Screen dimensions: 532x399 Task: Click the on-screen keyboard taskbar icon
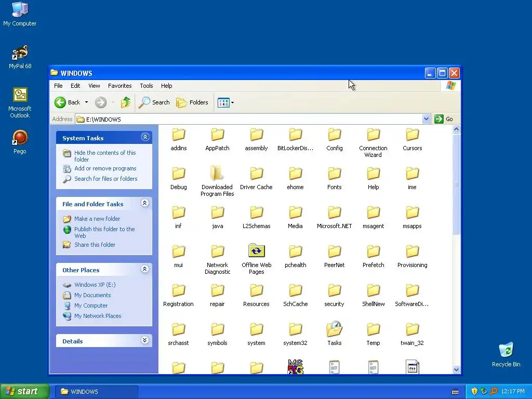(455, 392)
